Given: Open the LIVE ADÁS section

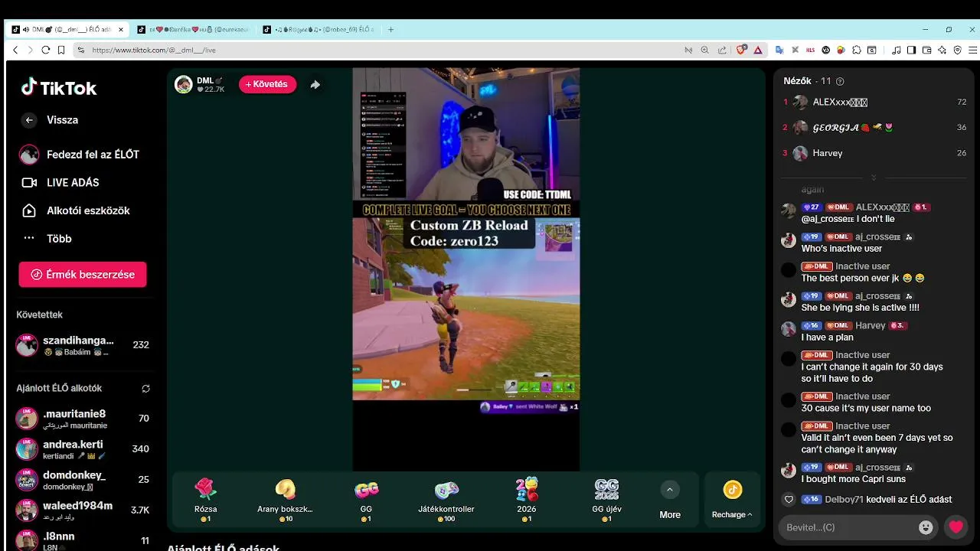Looking at the screenshot, I should (60, 183).
